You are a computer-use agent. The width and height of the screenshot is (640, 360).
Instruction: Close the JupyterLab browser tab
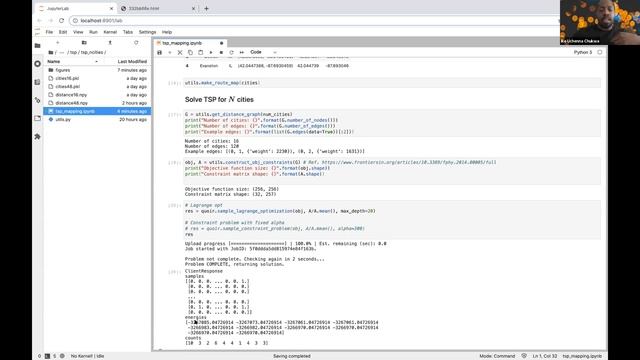point(111,8)
